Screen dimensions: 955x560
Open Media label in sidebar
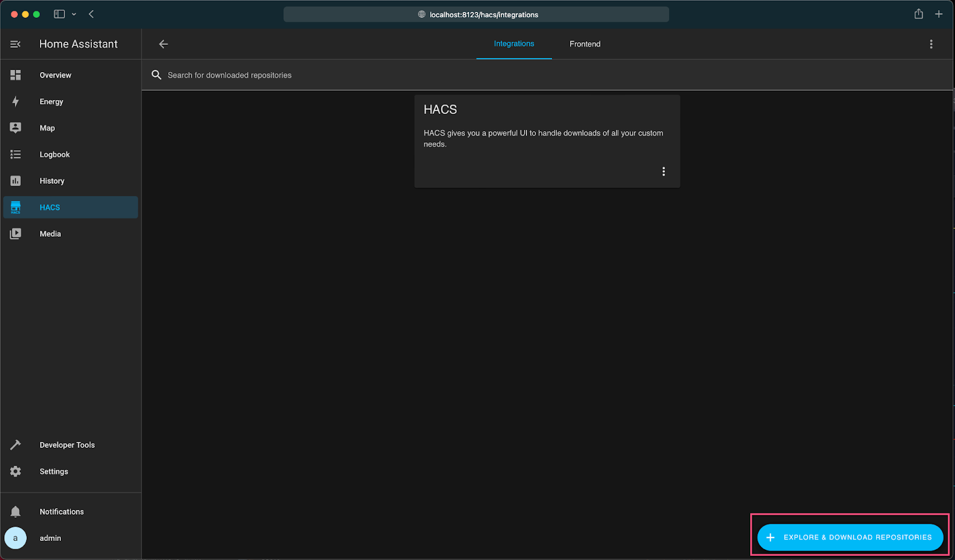(x=50, y=234)
